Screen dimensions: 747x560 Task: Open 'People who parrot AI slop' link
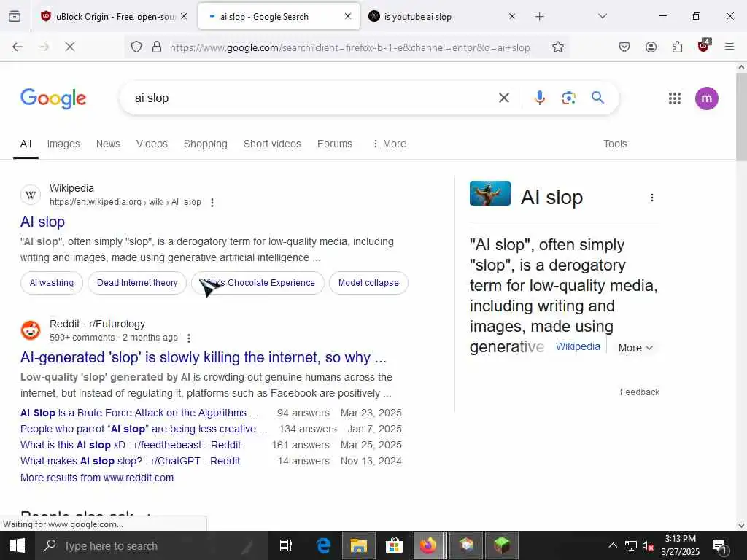click(x=144, y=429)
